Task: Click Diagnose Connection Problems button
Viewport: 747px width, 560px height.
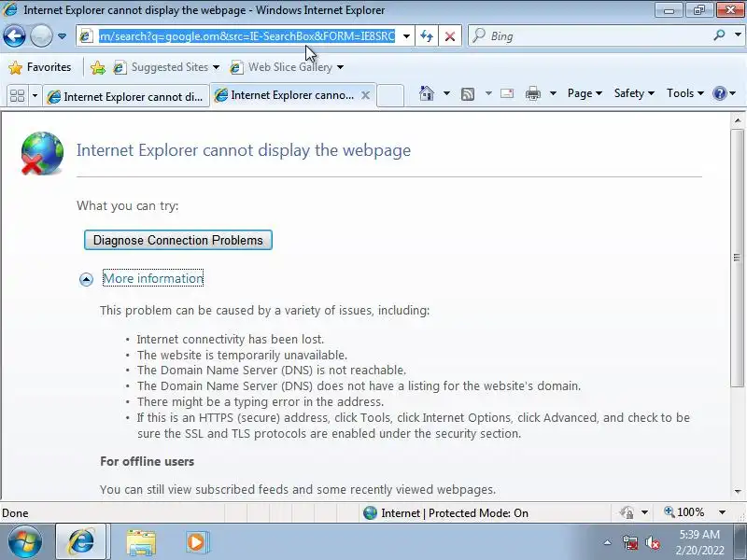Action: click(x=178, y=240)
